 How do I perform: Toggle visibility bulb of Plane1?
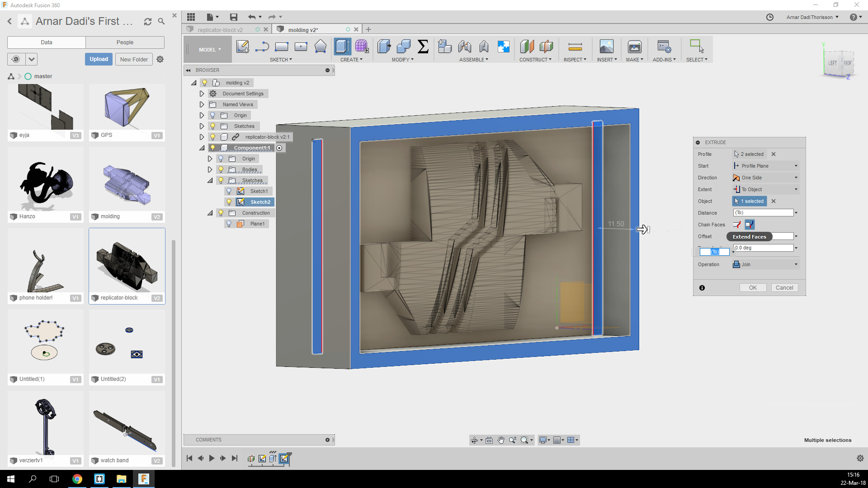[x=229, y=224]
